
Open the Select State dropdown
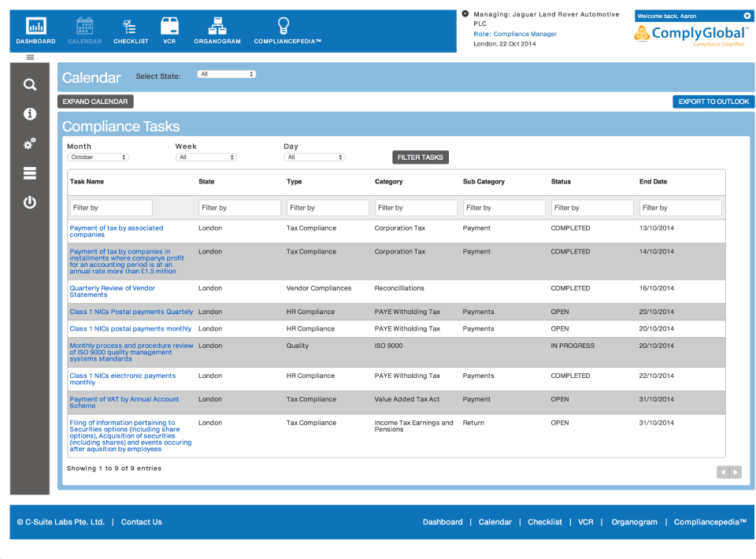click(x=225, y=74)
